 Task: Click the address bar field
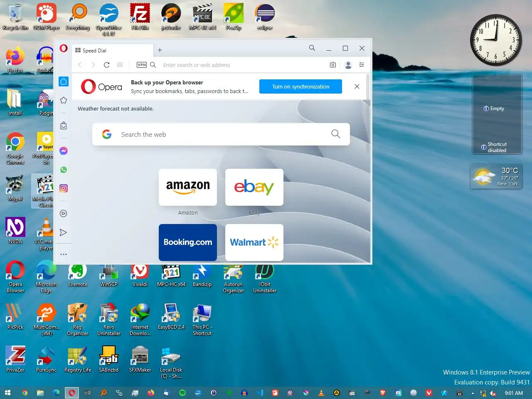tap(243, 65)
